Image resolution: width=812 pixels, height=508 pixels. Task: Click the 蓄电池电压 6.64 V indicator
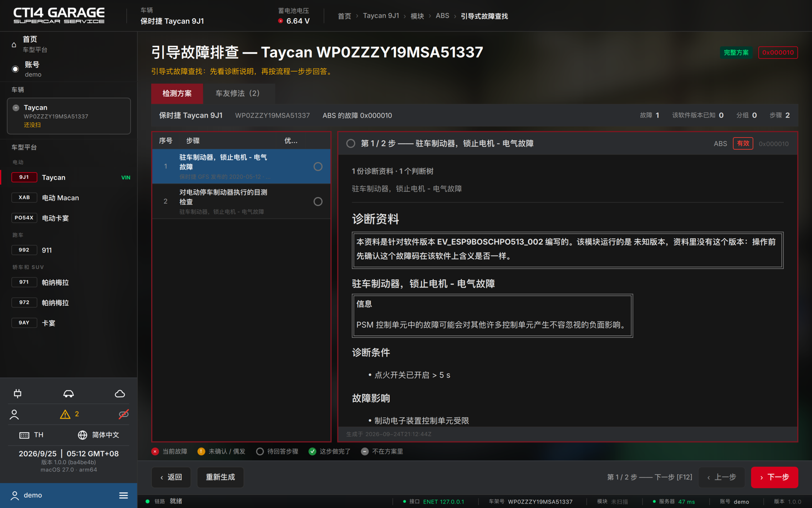[294, 16]
